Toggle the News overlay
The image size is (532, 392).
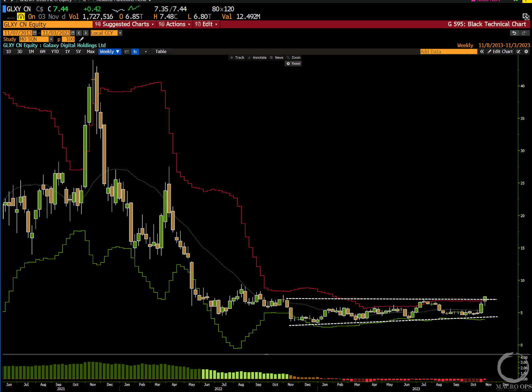click(x=276, y=57)
